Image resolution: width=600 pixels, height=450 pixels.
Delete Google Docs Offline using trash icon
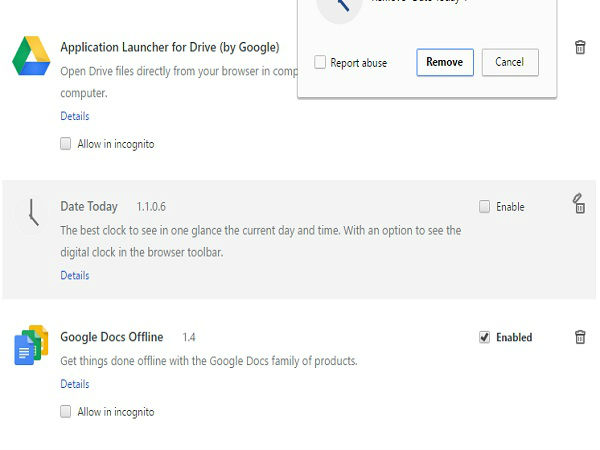tap(580, 337)
